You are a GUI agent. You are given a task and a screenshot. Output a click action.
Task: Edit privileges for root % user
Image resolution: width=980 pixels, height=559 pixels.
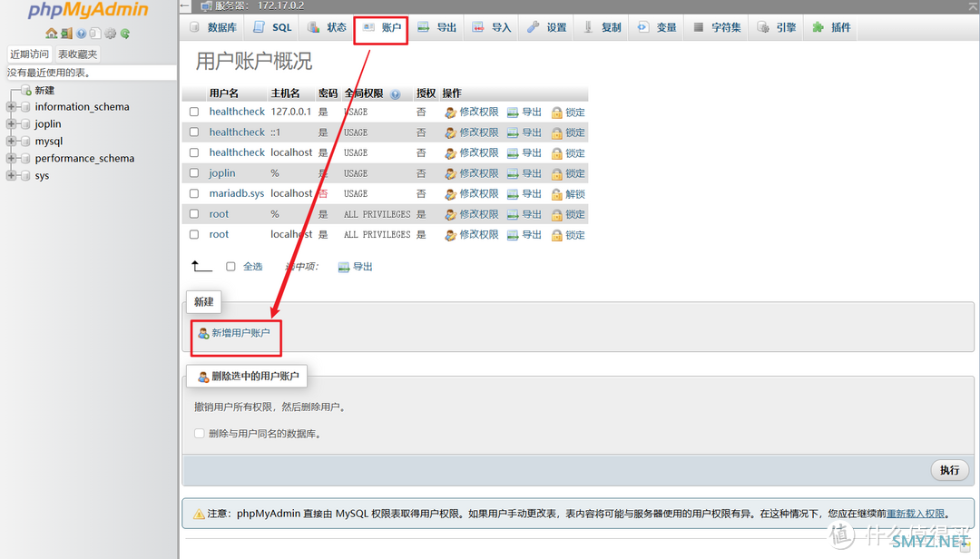[x=472, y=214]
